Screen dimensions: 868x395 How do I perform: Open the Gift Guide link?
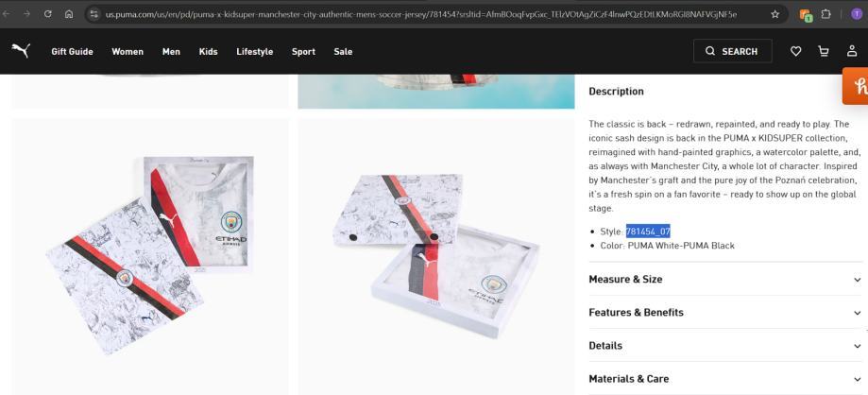72,52
